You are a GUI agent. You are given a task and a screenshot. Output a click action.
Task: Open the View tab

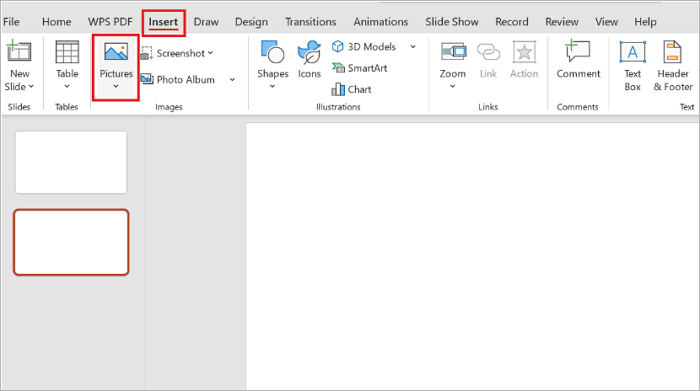point(606,21)
